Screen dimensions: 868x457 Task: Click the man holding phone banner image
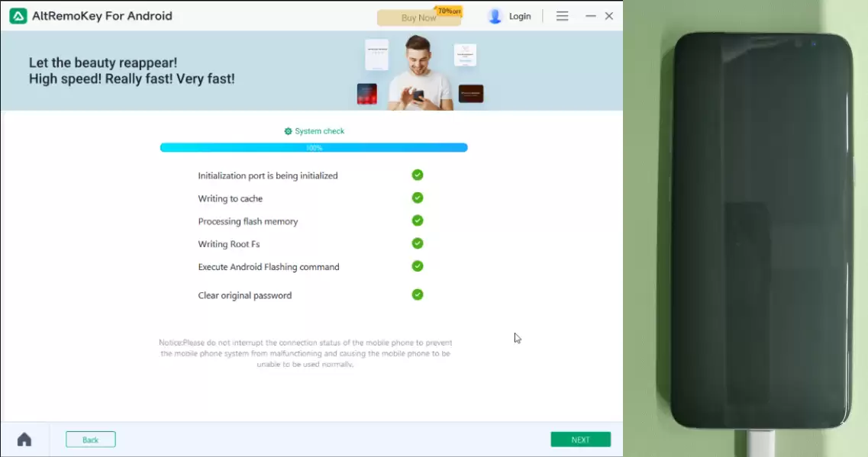pyautogui.click(x=420, y=72)
